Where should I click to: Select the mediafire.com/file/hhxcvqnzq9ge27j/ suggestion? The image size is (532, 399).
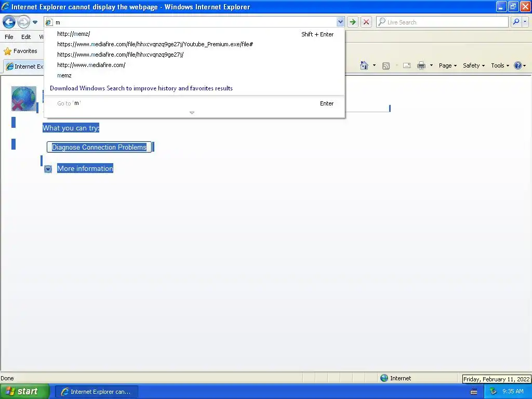tap(194, 55)
